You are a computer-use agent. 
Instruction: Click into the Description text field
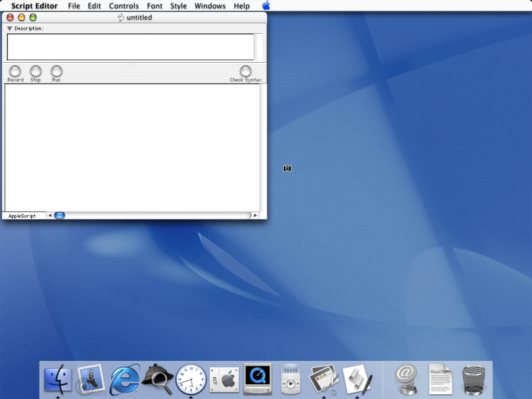(x=130, y=47)
